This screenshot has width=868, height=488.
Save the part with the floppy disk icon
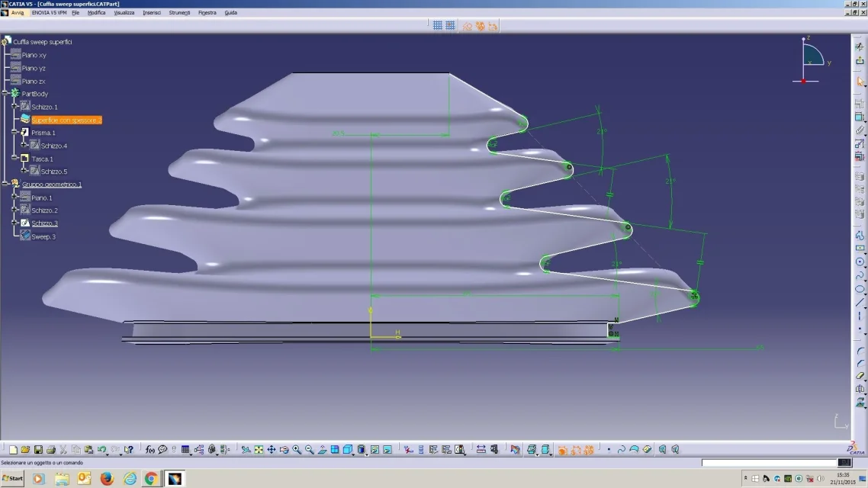(38, 450)
